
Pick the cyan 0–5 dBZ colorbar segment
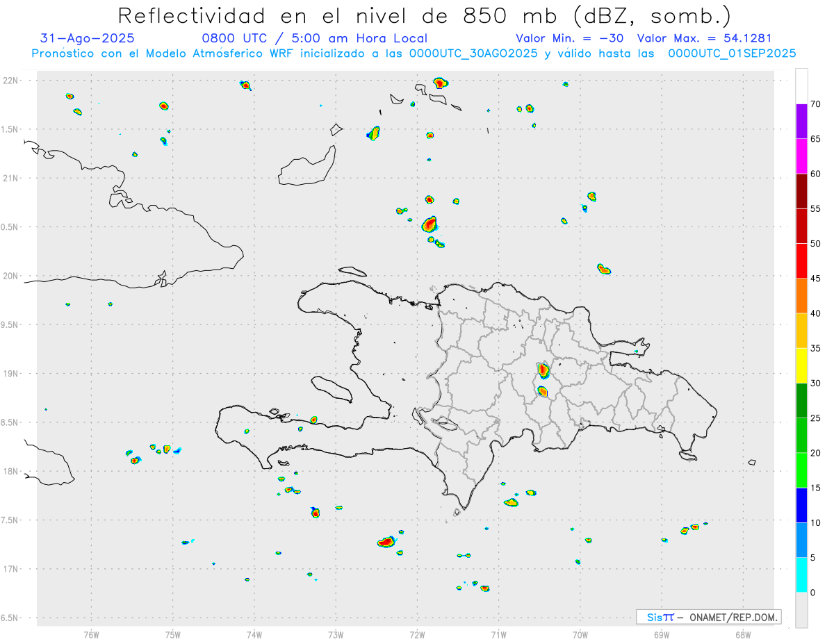point(801,575)
